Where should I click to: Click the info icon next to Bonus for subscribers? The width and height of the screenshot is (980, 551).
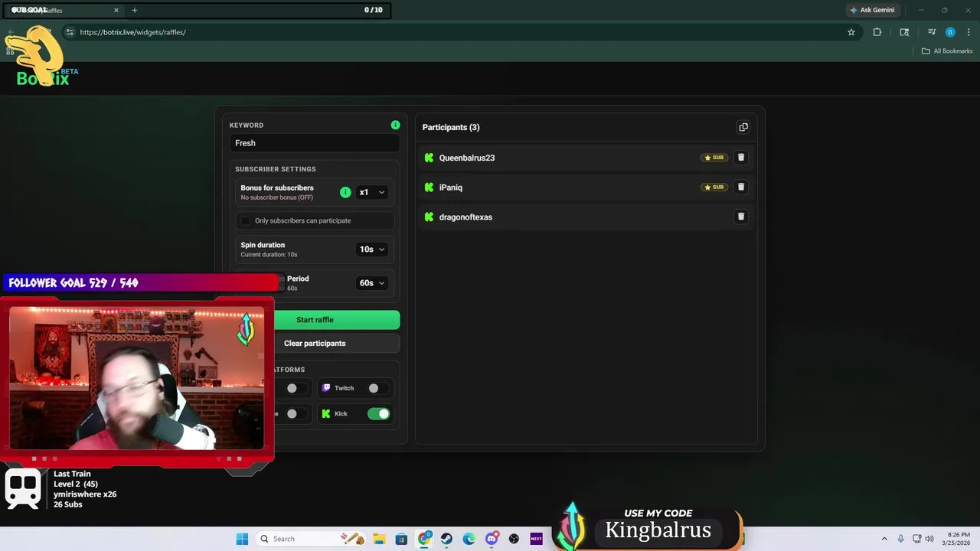[345, 192]
